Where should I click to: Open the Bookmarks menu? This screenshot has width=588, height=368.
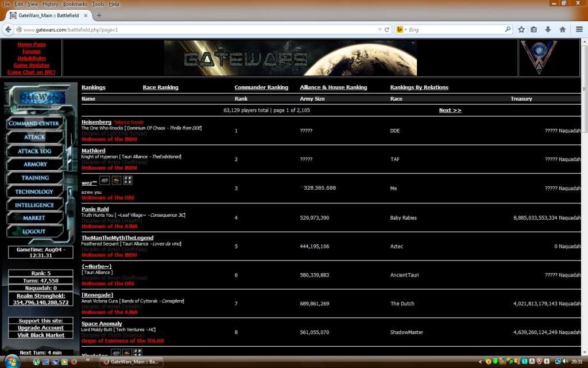click(x=75, y=4)
